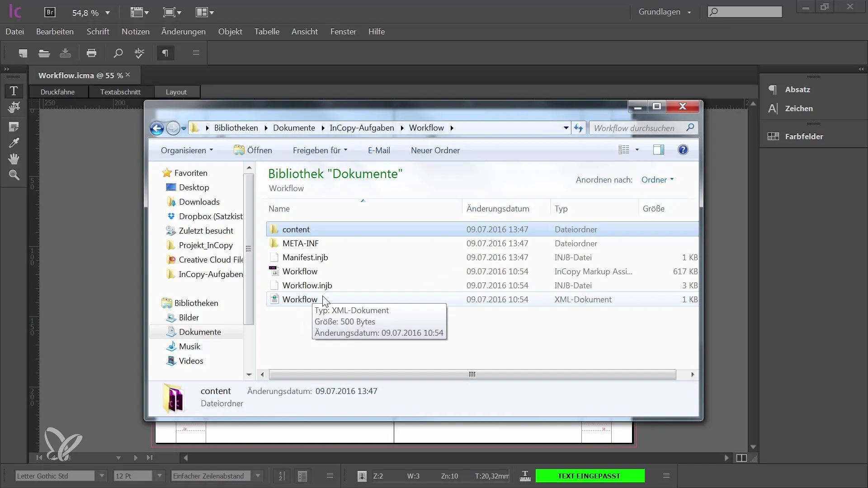The width and height of the screenshot is (868, 488).
Task: Drag the horizontal scrollbar in file list
Action: tap(472, 374)
